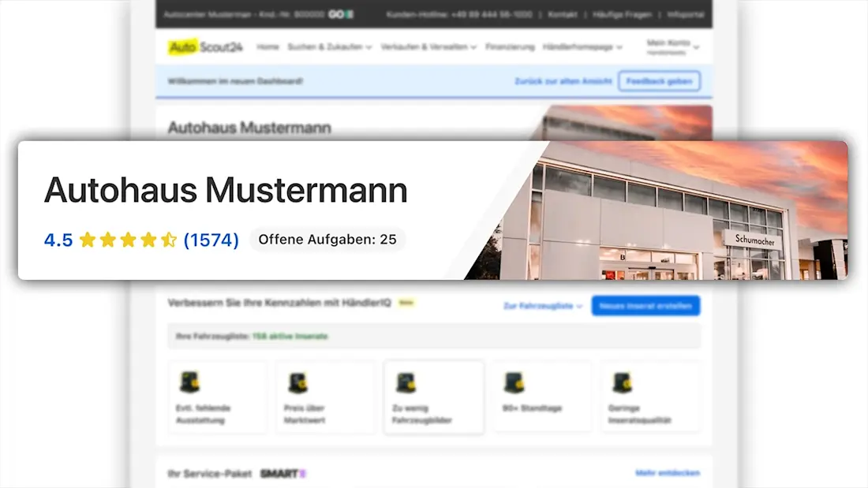
Task: Open the 'Mein Konto' account dropdown
Action: [x=672, y=47]
